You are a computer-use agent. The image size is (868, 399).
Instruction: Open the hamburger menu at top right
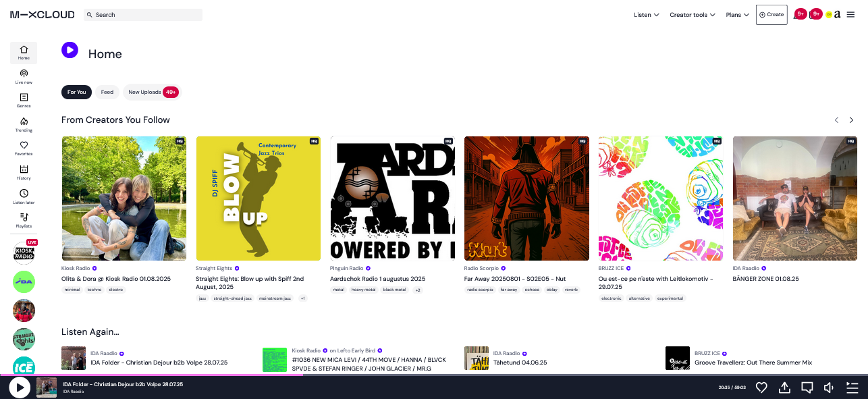pyautogui.click(x=850, y=14)
